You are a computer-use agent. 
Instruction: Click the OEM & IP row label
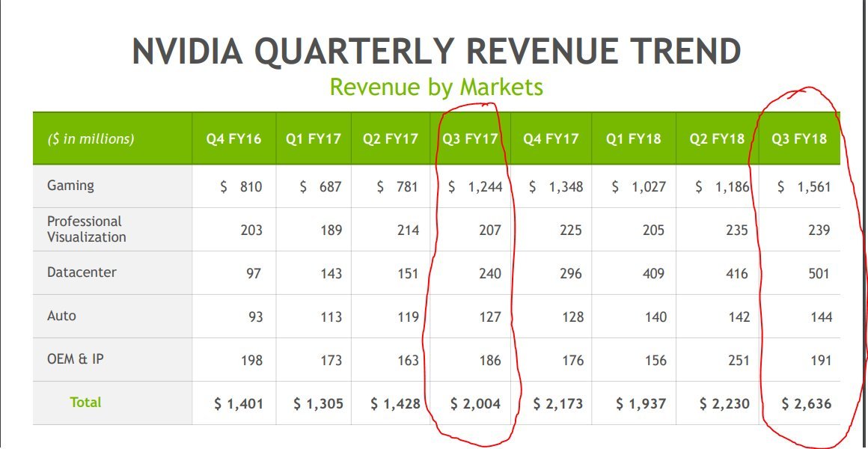coord(76,358)
